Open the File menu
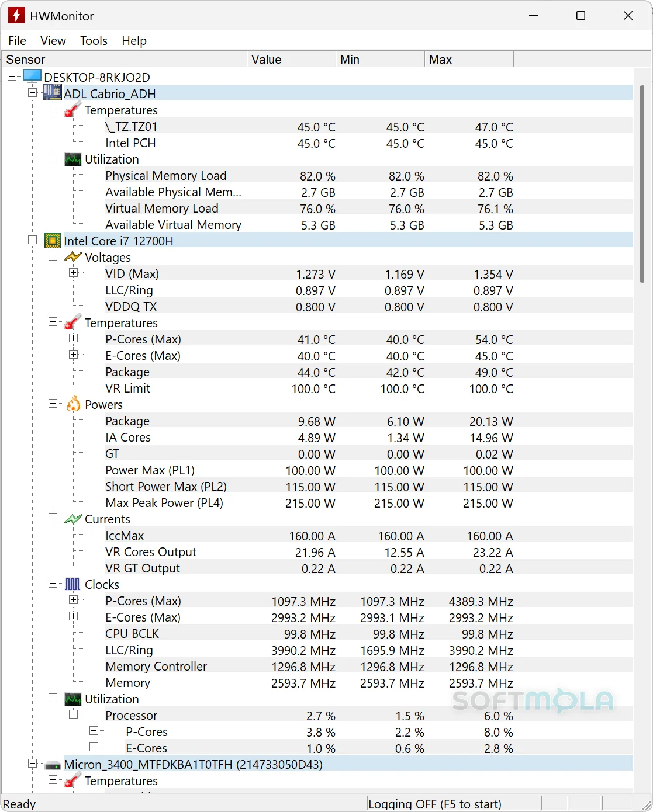This screenshot has width=653, height=812. (x=17, y=41)
